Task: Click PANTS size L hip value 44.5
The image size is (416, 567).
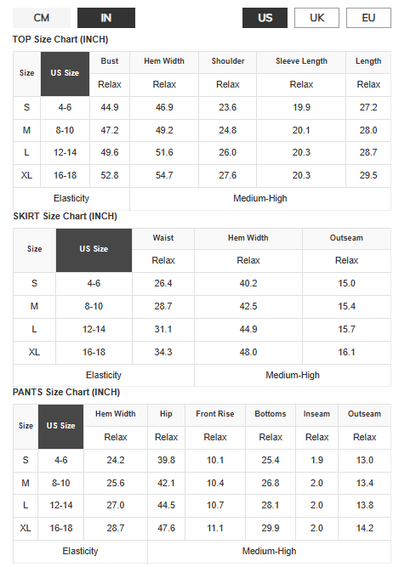Action: (166, 506)
